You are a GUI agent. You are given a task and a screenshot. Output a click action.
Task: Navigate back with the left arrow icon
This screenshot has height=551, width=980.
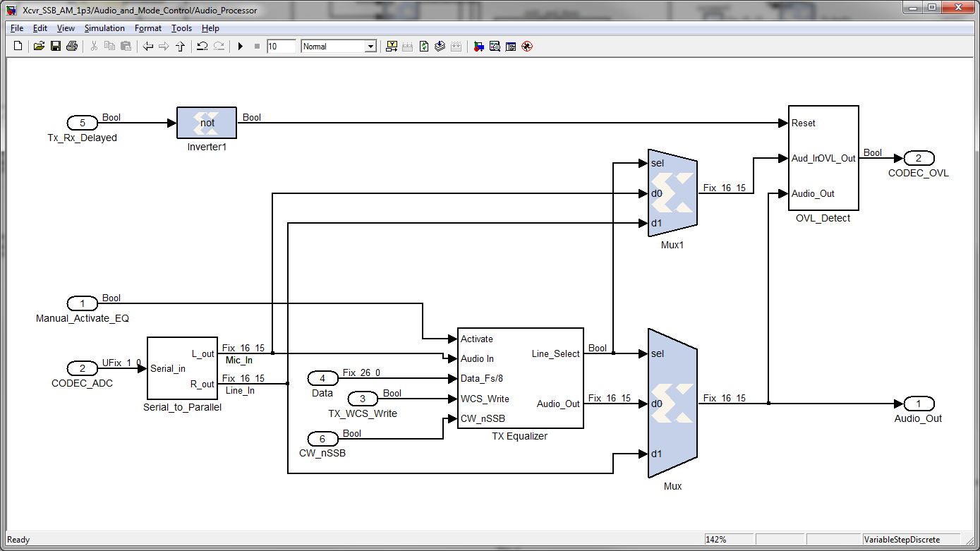pyautogui.click(x=148, y=47)
